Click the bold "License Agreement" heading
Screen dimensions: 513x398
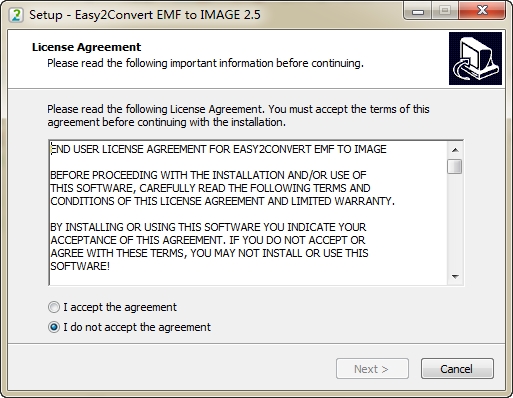pos(86,47)
